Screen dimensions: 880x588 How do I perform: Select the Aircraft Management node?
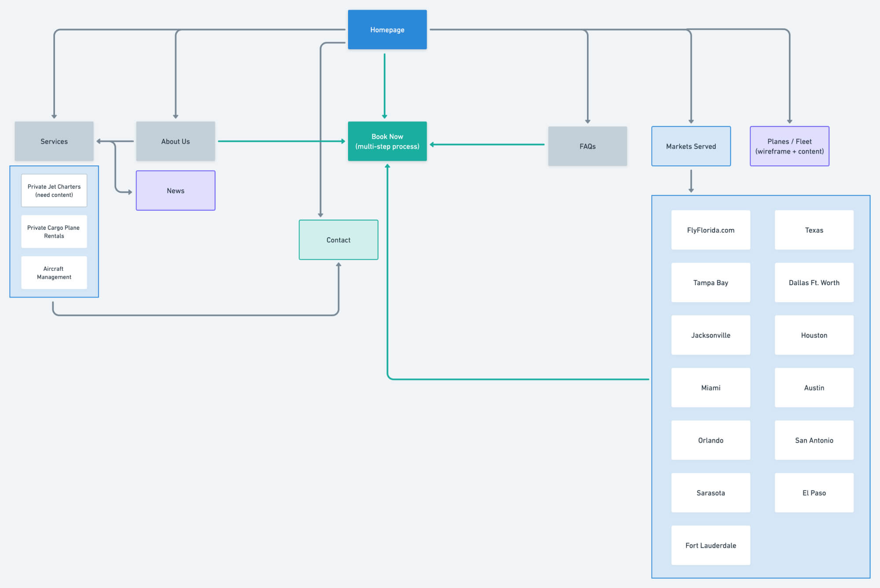coord(54,272)
